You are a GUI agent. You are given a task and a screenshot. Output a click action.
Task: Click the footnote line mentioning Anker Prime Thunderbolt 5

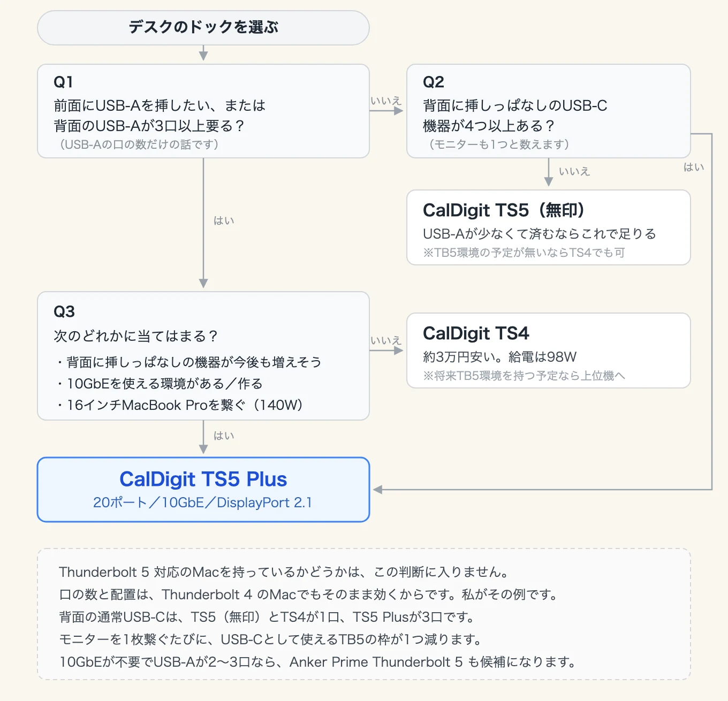318,662
